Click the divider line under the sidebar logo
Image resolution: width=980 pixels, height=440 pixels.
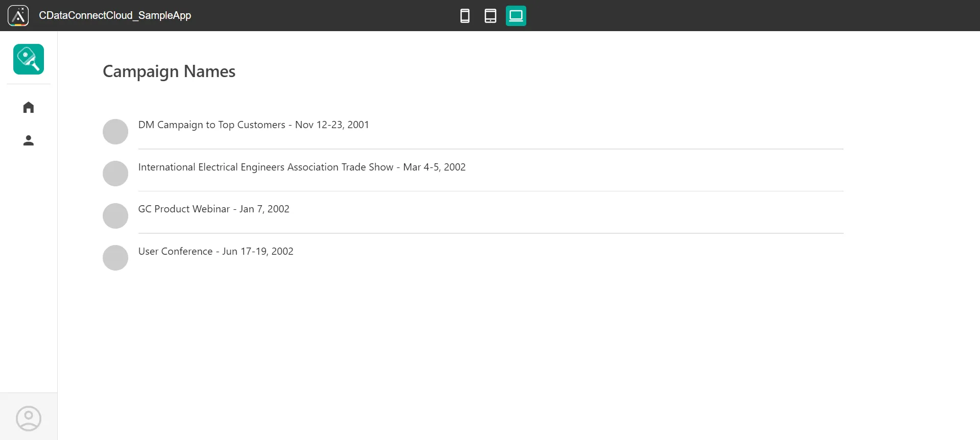[29, 84]
